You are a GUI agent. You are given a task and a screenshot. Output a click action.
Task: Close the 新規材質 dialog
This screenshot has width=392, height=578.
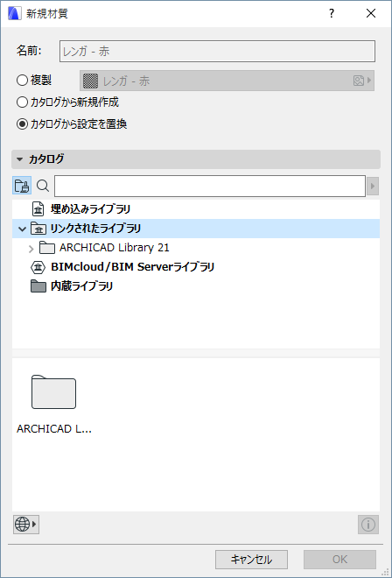[x=371, y=14]
